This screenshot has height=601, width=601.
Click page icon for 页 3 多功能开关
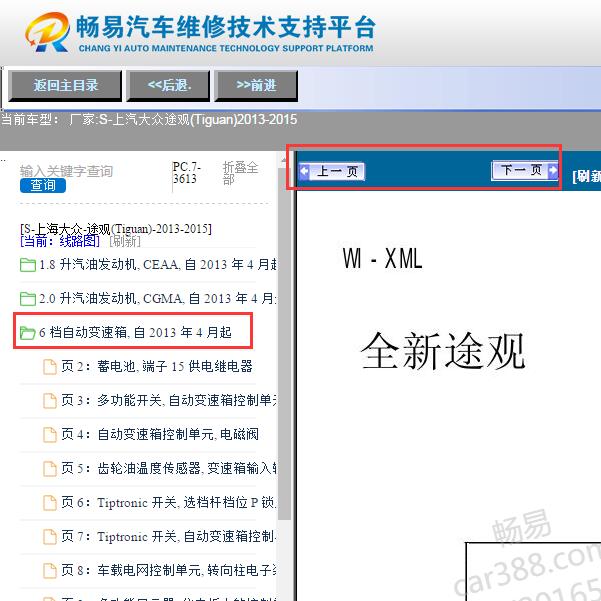pos(50,401)
